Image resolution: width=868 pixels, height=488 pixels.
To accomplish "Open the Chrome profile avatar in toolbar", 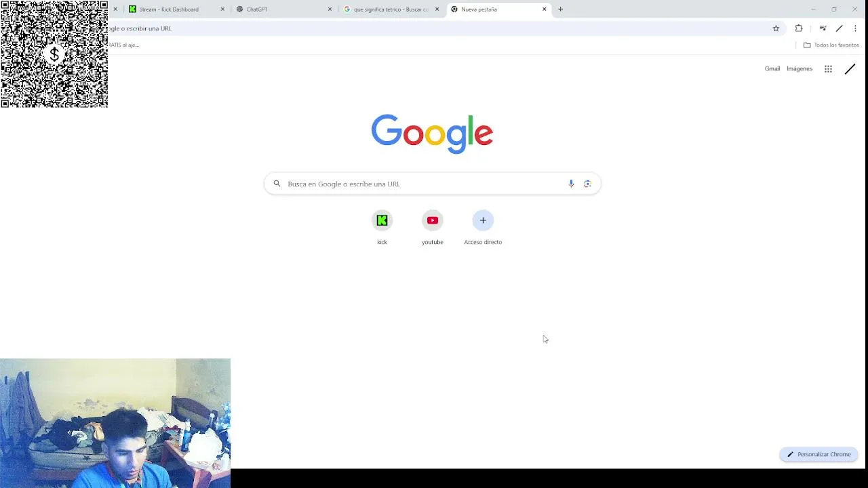I will click(x=839, y=28).
